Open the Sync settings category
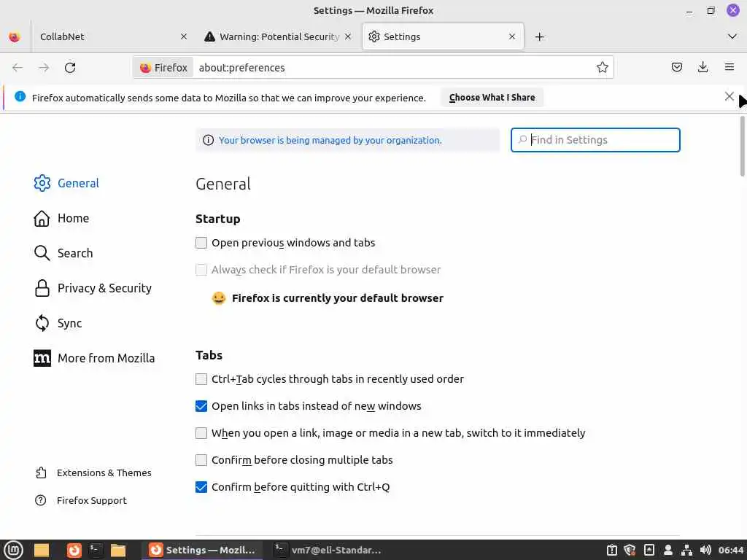This screenshot has width=747, height=560. (x=58, y=323)
